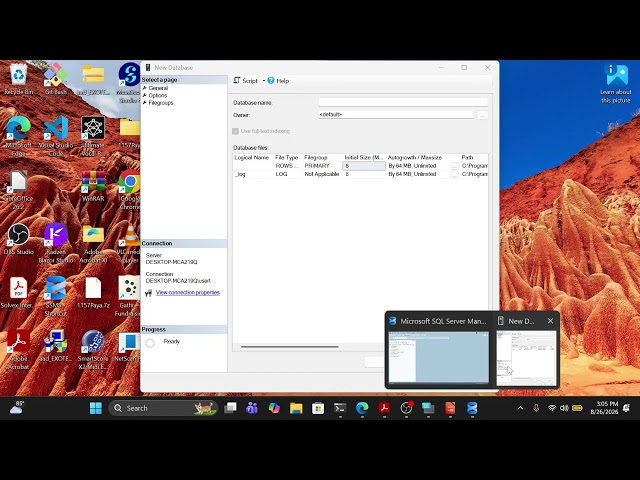Open weather widget on taskbar
640x480 pixels.
(17, 407)
